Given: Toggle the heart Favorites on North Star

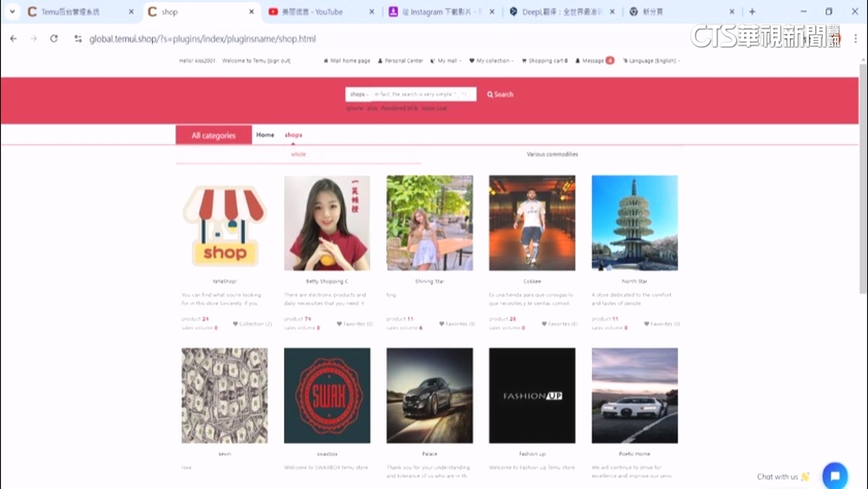Looking at the screenshot, I should click(x=646, y=324).
